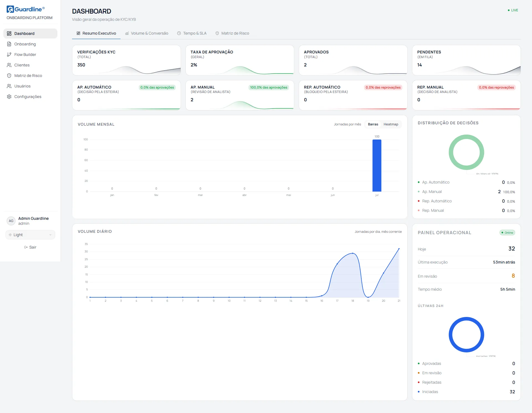Switch to Tempo & SLA tab
This screenshot has width=532, height=413.
click(192, 33)
